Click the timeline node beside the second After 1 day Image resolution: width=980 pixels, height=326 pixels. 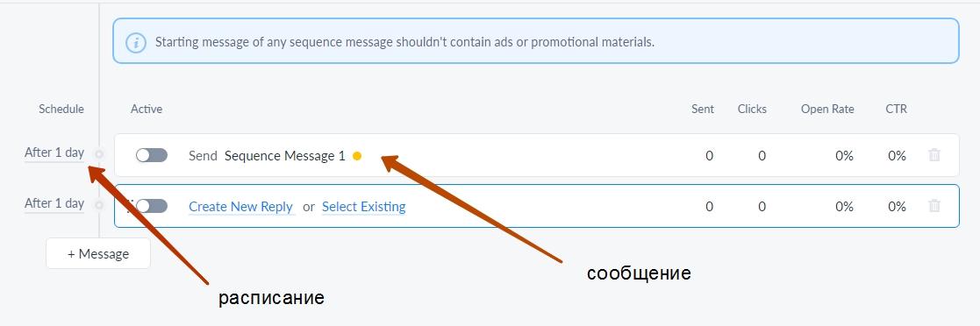click(99, 204)
